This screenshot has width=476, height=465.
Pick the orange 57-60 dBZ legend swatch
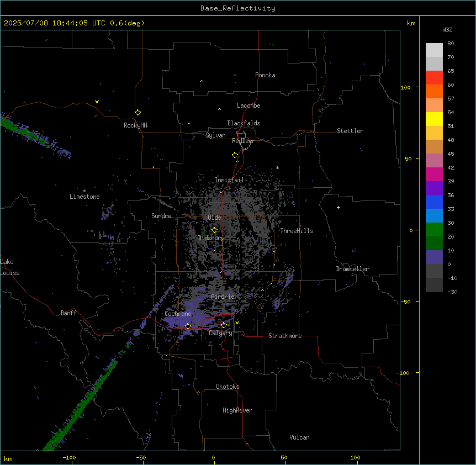point(434,91)
